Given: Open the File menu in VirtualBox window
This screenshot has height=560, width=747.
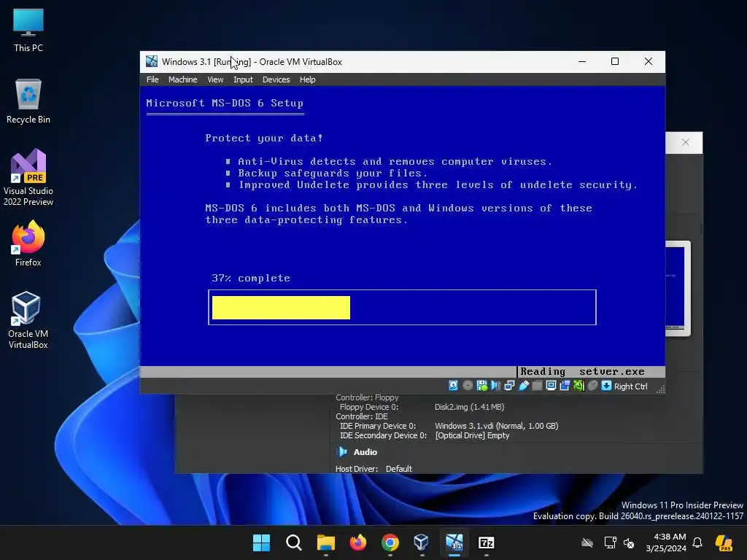Looking at the screenshot, I should pos(152,79).
